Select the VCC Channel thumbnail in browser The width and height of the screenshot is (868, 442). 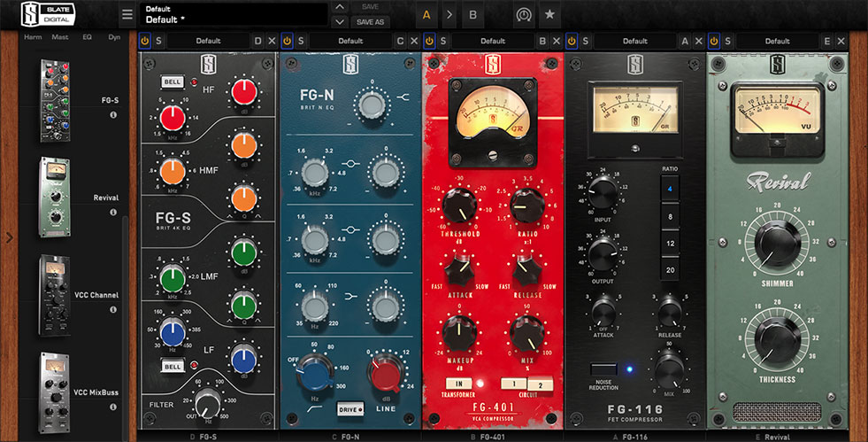(x=54, y=295)
